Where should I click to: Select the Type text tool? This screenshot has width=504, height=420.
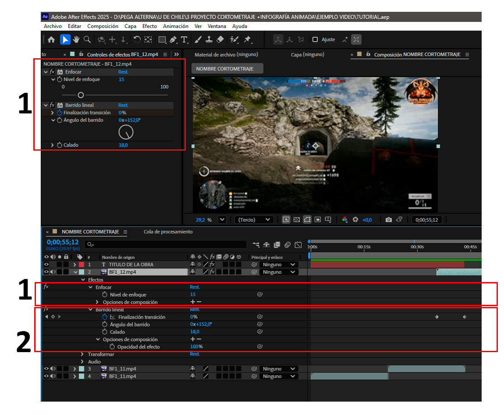coord(184,39)
